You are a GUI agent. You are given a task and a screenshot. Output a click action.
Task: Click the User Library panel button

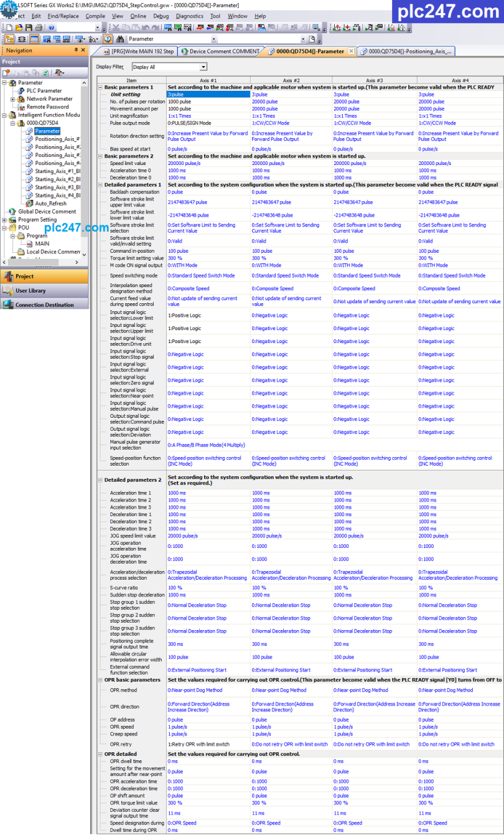coord(30,290)
